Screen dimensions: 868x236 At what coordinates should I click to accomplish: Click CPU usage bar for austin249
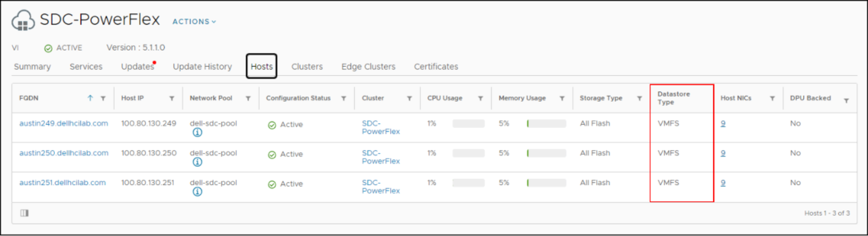[468, 123]
